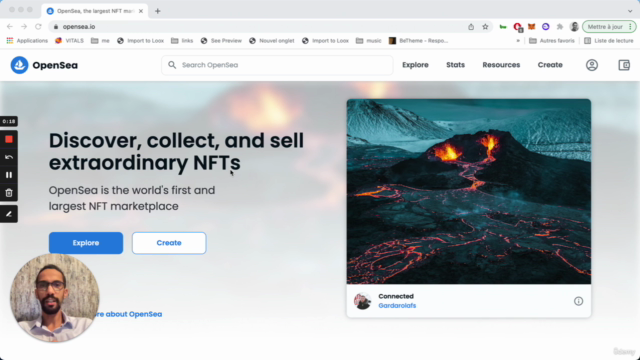Restart recording with the undo arrow icon
This screenshot has height=360, width=640.
coord(9,157)
